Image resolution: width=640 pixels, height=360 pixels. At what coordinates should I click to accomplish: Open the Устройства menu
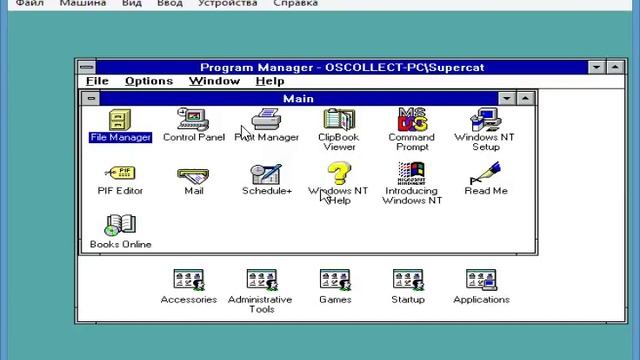tap(228, 3)
